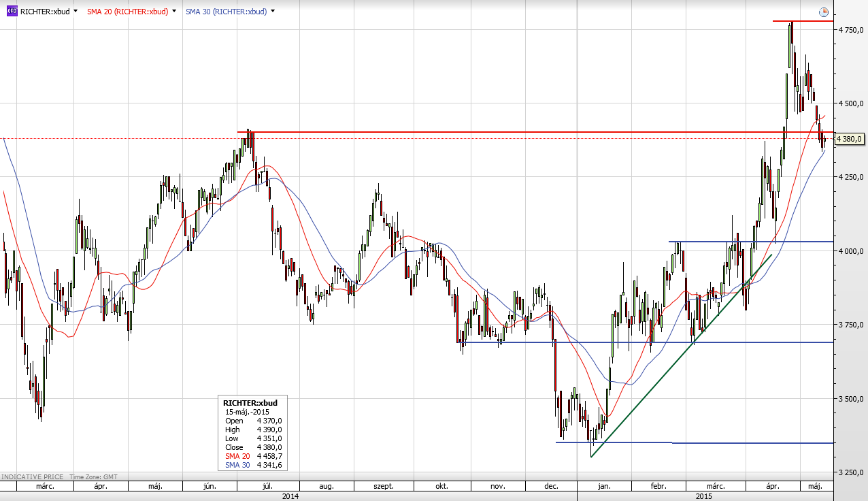Select the green ascending trend line
The image size is (868, 501).
[x=680, y=356]
